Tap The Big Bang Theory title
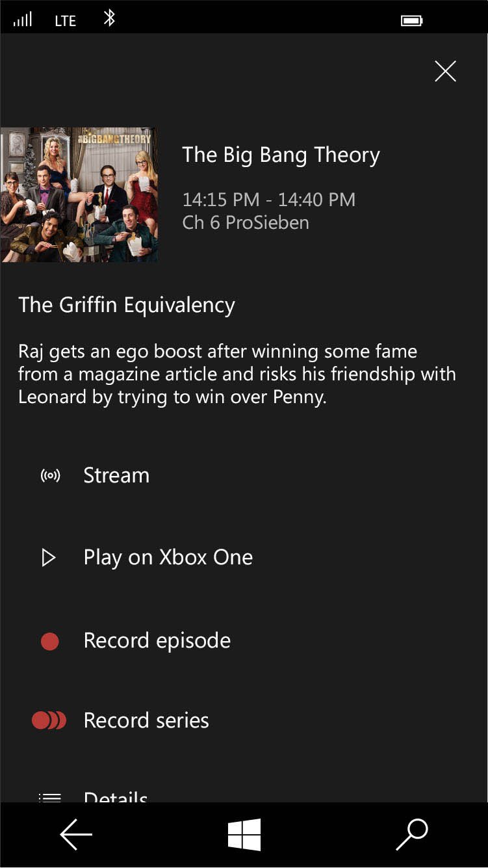This screenshot has width=488, height=868. pyautogui.click(x=281, y=155)
